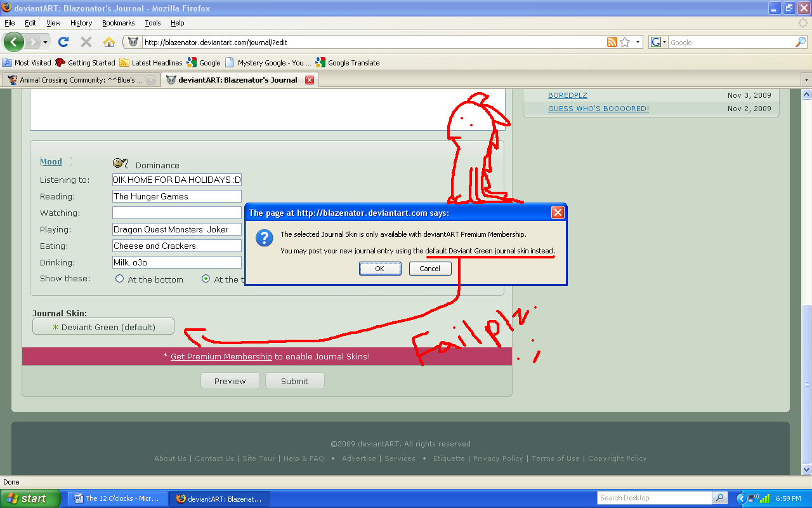812x508 pixels.
Task: Open the BOREDPLZ journal link
Action: 568,95
